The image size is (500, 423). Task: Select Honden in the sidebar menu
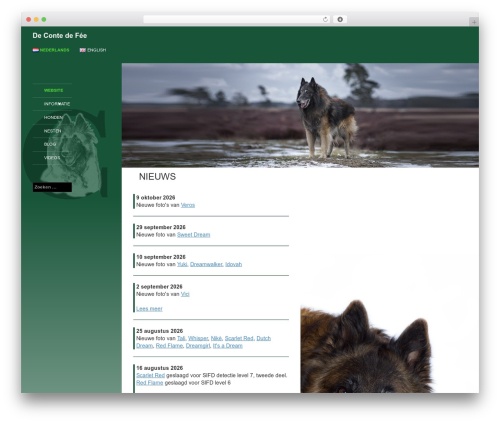(x=53, y=117)
